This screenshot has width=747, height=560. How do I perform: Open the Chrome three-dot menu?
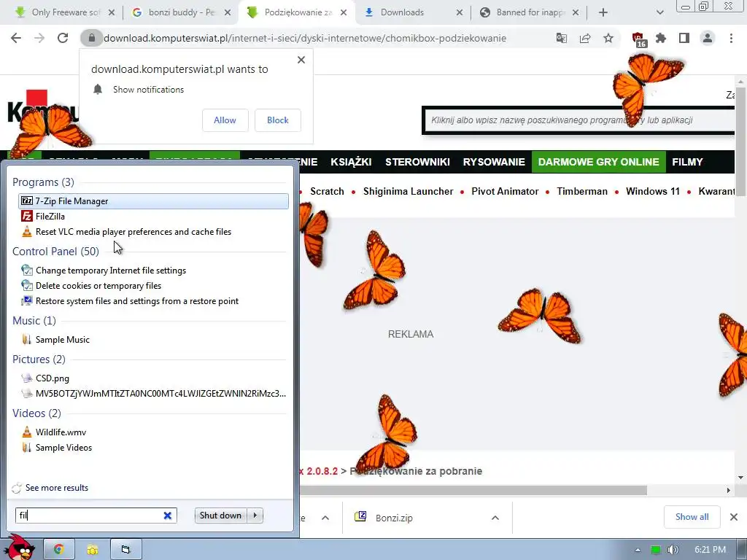click(x=731, y=38)
